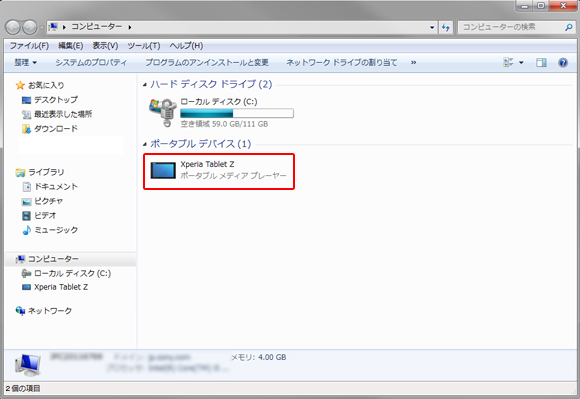Viewport: 580px width, 399px height.
Task: Open デスクトップ in favorites
Action: click(x=56, y=100)
